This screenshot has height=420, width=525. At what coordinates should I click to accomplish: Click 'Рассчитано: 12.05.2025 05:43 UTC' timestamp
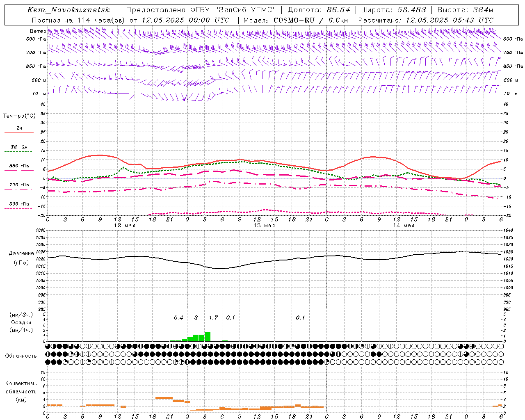426,20
